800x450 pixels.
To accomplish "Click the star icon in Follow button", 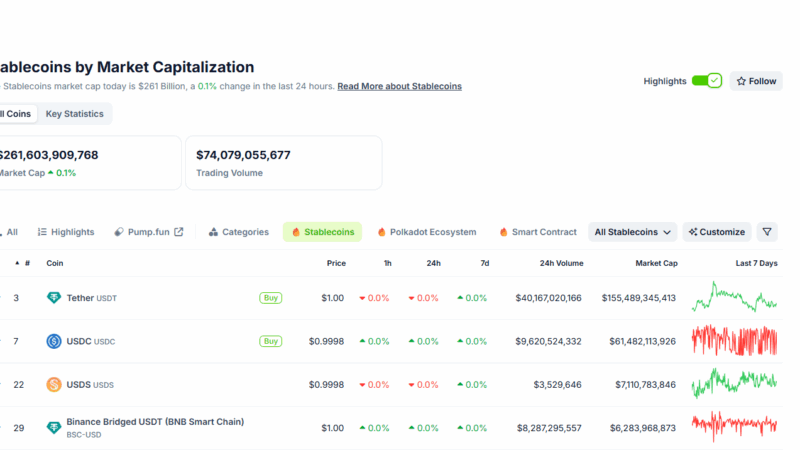I will pyautogui.click(x=741, y=81).
